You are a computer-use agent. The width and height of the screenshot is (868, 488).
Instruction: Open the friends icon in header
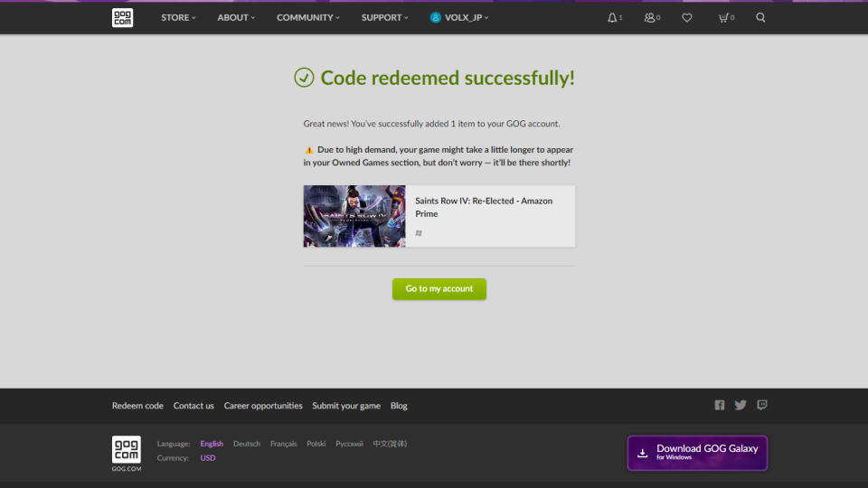(649, 18)
